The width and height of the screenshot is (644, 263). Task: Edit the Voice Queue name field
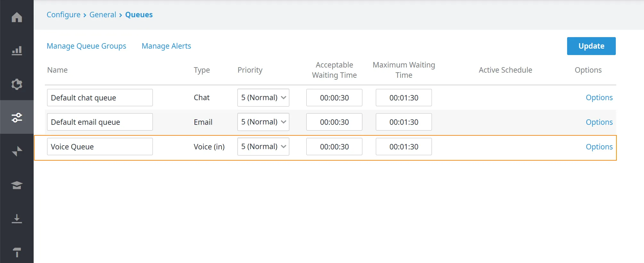[100, 147]
